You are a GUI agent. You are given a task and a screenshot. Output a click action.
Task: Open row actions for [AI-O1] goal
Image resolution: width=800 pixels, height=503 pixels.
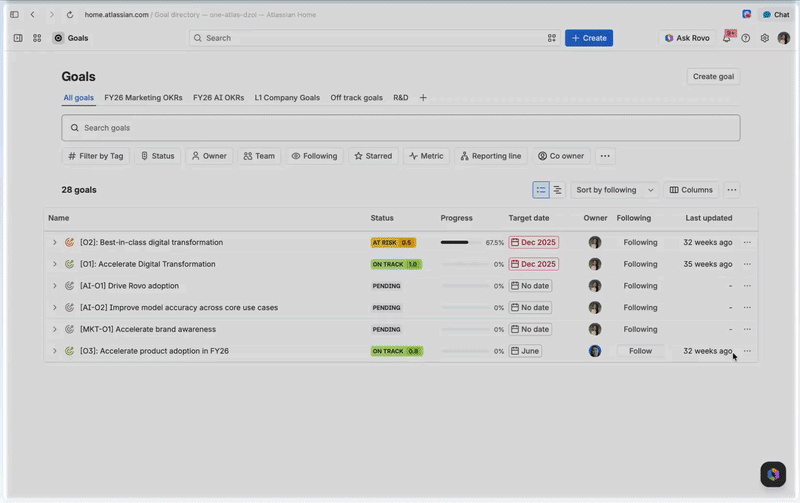[x=747, y=286]
